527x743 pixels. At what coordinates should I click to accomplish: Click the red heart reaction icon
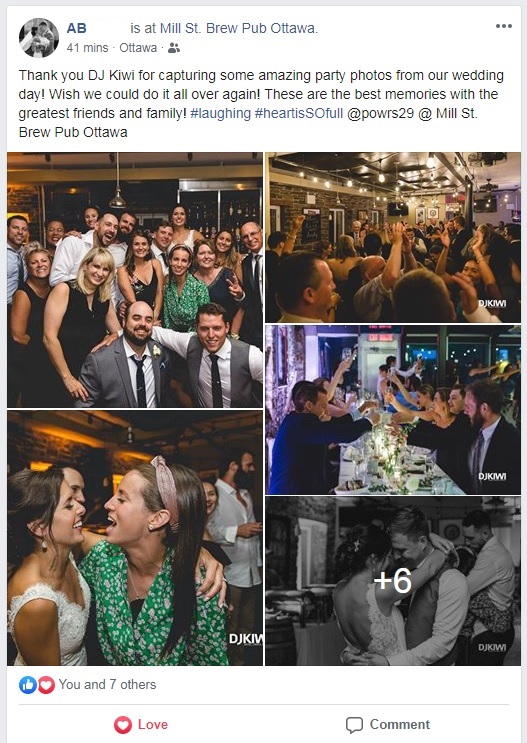(46, 685)
